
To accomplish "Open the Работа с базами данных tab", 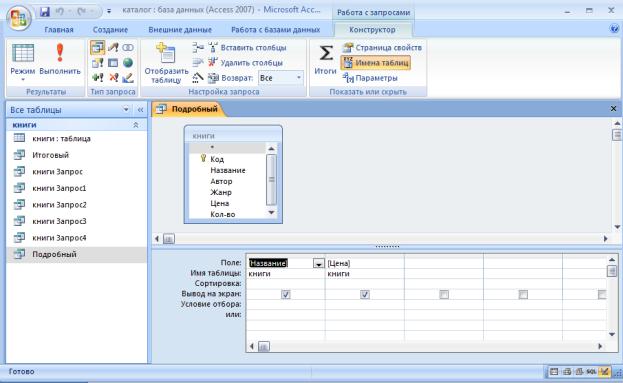I will click(275, 30).
